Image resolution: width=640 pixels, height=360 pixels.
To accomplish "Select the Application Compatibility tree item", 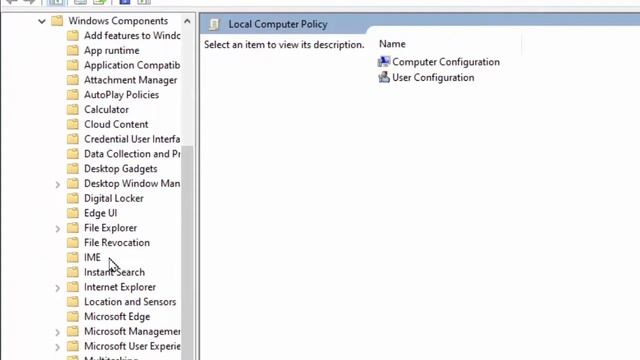I will pos(132,65).
